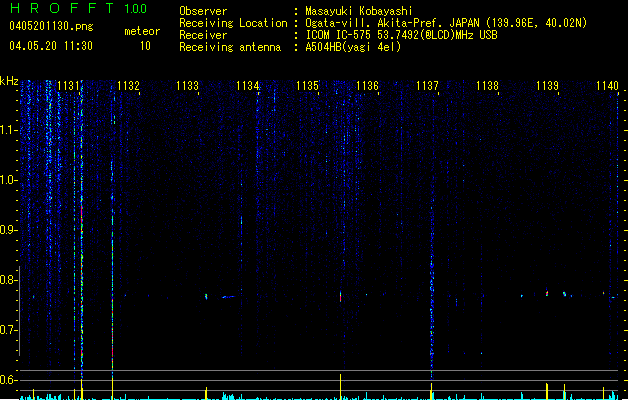Click the 1135 time marker
The width and height of the screenshot is (629, 400).
point(307,86)
